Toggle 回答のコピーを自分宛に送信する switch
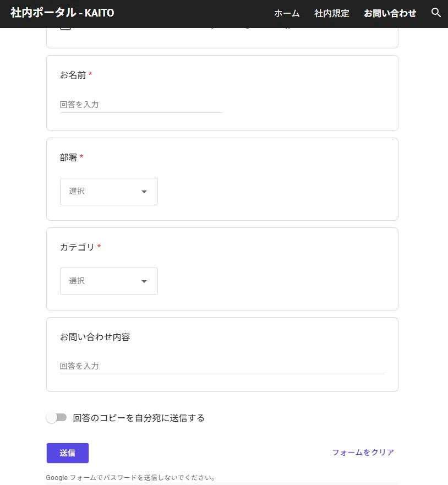The height and width of the screenshot is (485, 448). point(57,418)
